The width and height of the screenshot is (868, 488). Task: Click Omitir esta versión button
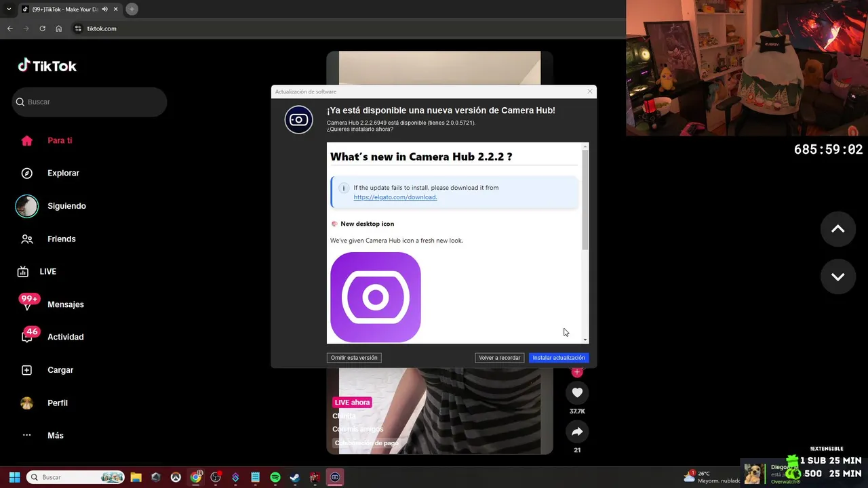[354, 358]
